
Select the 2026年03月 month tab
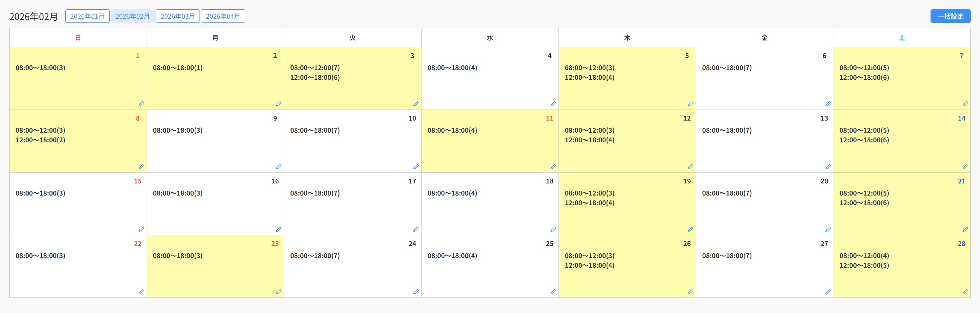coord(178,16)
